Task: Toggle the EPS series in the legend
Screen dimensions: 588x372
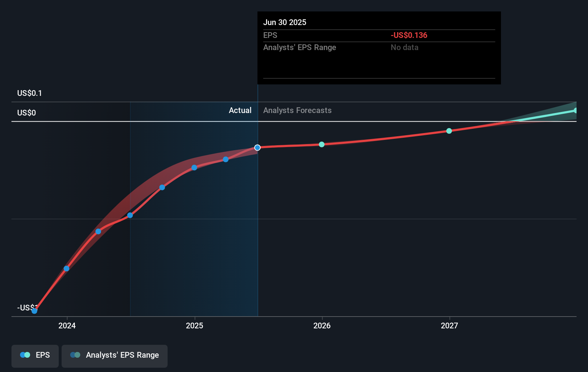Action: pos(35,356)
